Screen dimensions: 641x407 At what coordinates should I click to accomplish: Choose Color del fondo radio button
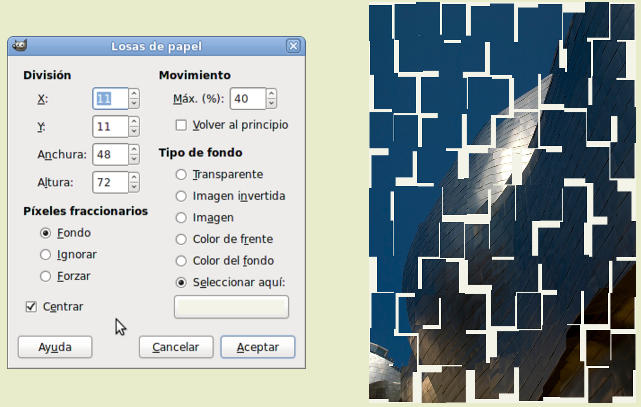[181, 261]
